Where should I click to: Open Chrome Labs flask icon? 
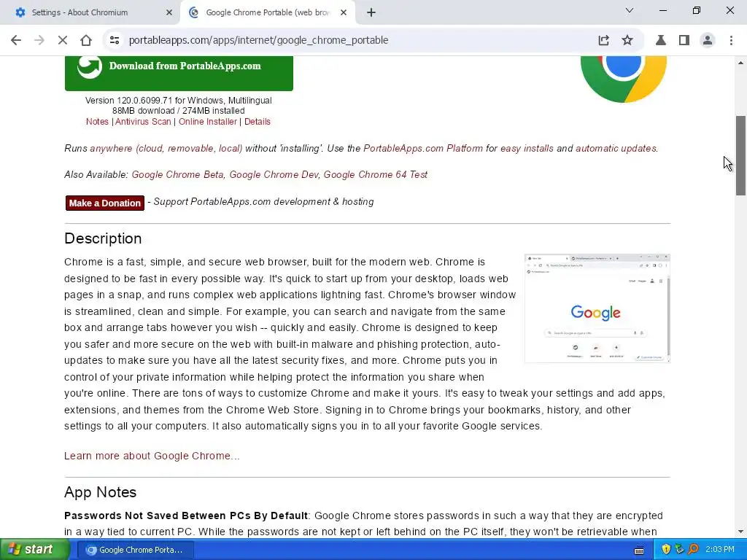click(661, 41)
